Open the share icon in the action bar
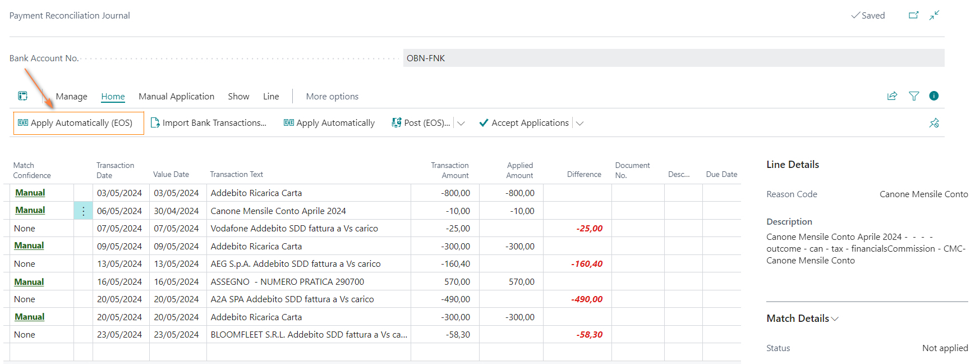The width and height of the screenshot is (980, 364). click(892, 96)
